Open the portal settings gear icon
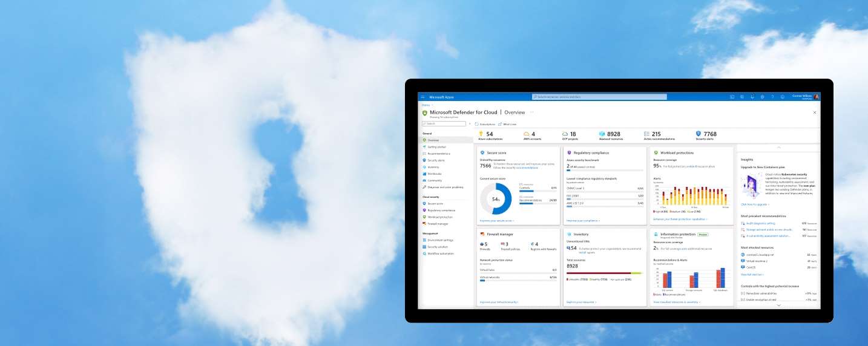 tap(763, 97)
